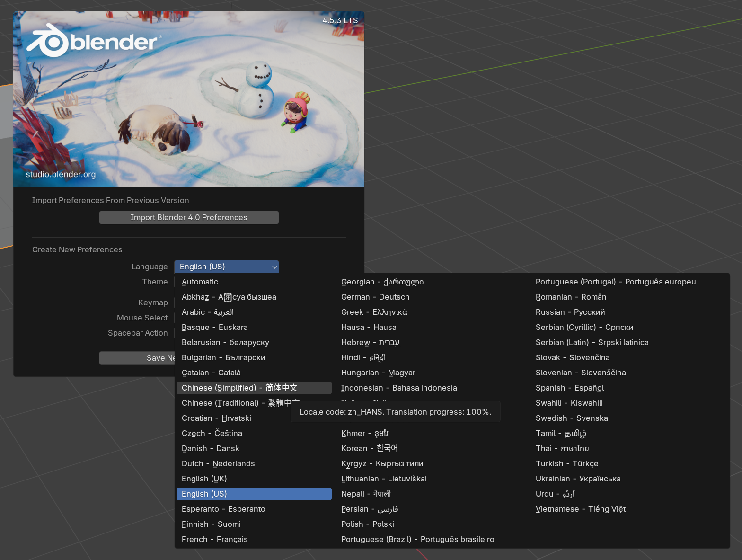Select Chinese (Simplified) language
The height and width of the screenshot is (560, 742).
pyautogui.click(x=254, y=388)
